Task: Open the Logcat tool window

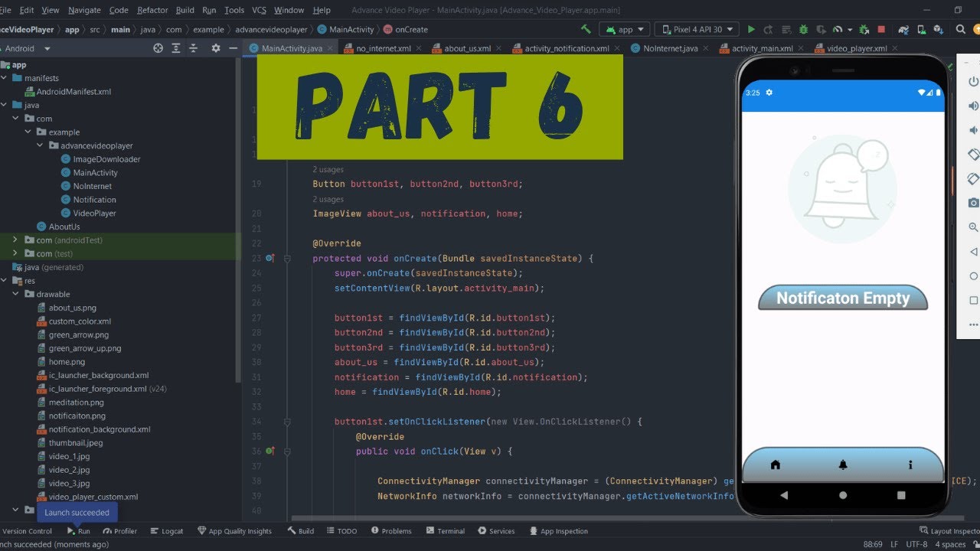Action: pos(167,531)
